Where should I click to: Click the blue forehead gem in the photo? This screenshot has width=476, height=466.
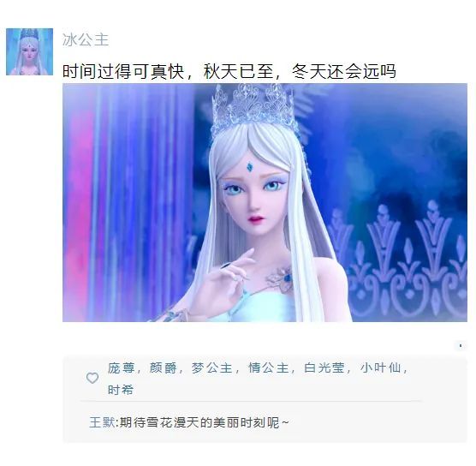coord(249,167)
